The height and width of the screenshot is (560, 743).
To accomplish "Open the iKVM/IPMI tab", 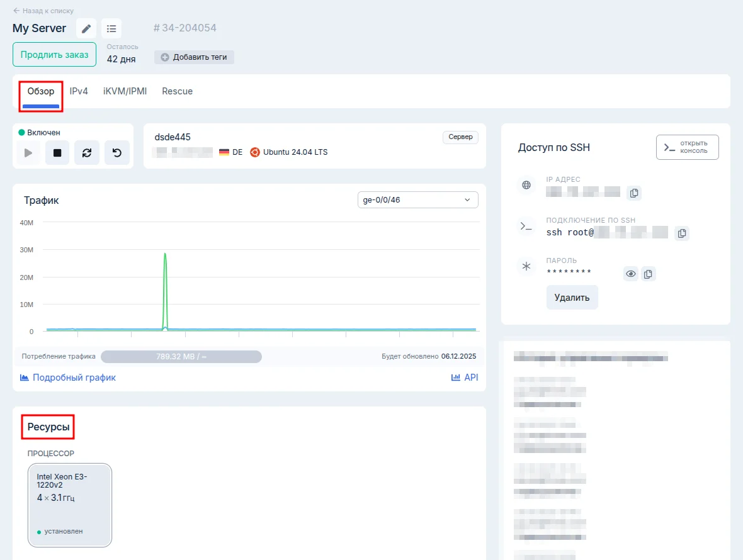I will (x=125, y=91).
